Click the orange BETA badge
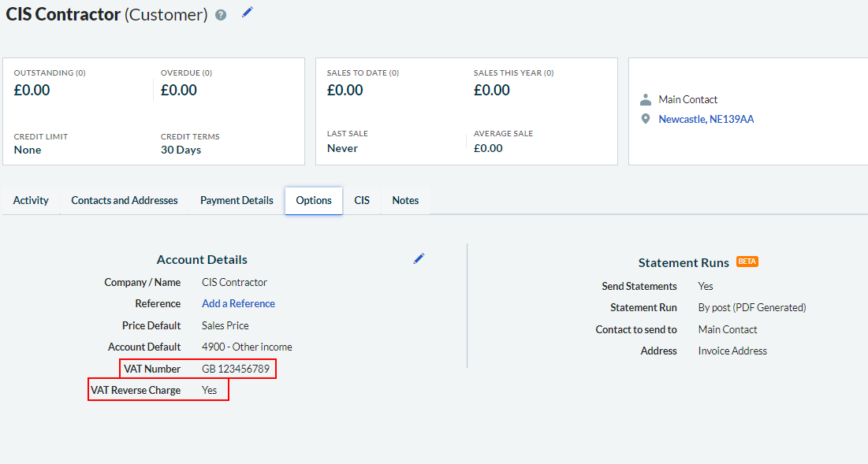Screen dimensions: 868x464 coord(747,262)
